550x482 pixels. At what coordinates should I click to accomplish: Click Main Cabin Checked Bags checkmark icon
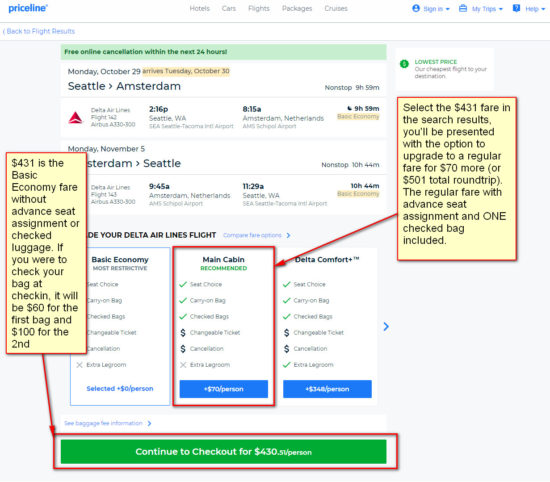[x=183, y=316]
